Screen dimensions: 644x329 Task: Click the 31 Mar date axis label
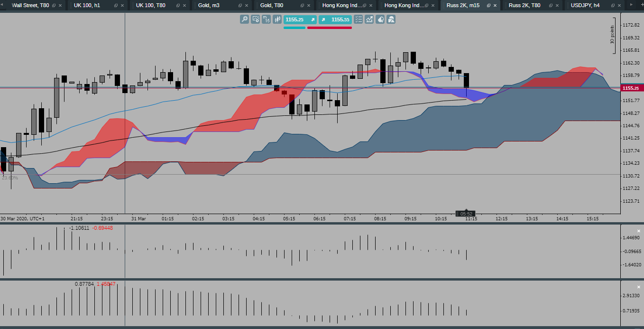point(139,219)
